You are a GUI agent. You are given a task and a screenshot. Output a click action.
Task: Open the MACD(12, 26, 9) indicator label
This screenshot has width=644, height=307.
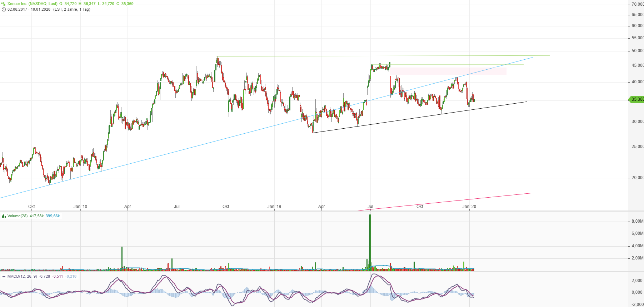[22, 277]
